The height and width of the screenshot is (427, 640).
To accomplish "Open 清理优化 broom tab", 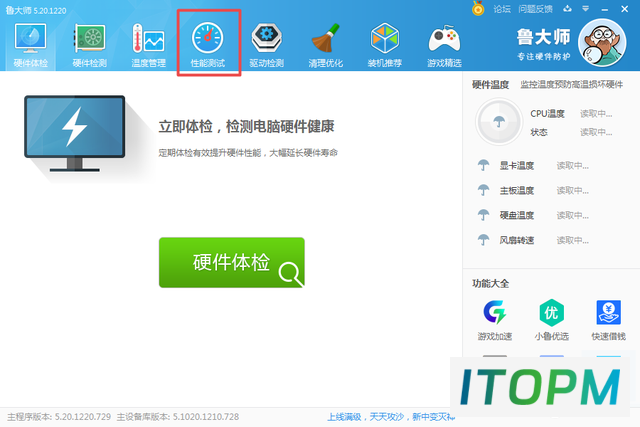I will pyautogui.click(x=325, y=45).
